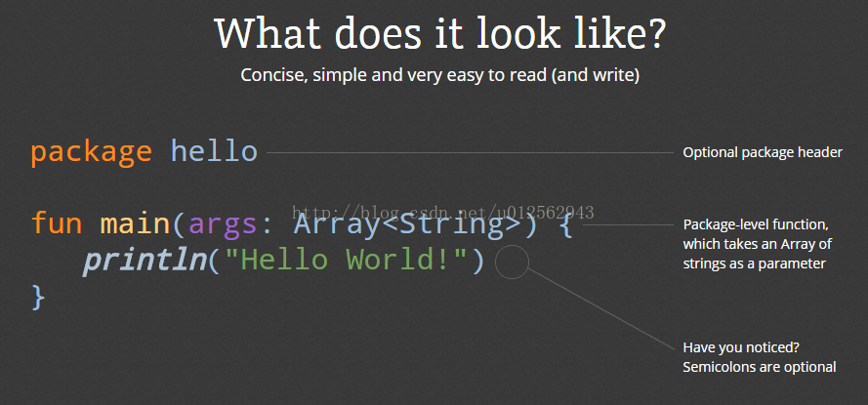868x405 pixels.
Task: Click the closing curly brace on the last code line
Action: (38, 297)
